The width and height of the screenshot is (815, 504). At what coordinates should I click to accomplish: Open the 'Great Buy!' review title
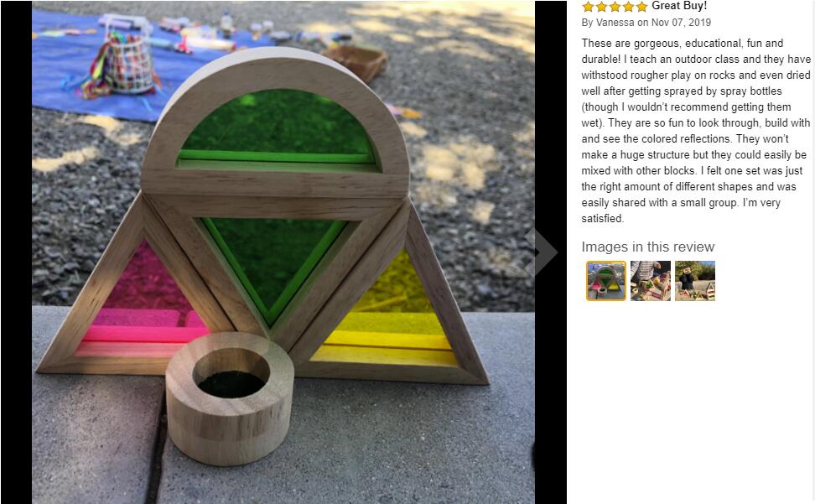point(679,6)
